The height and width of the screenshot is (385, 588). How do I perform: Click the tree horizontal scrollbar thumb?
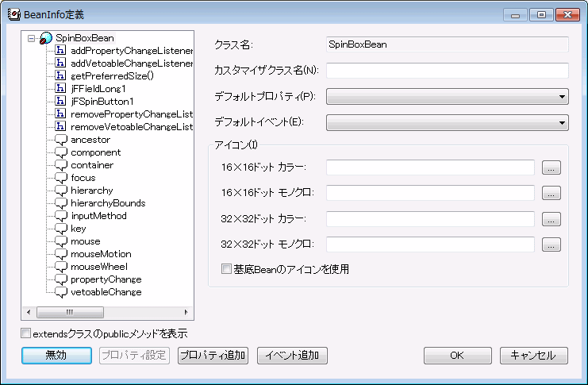click(x=70, y=312)
